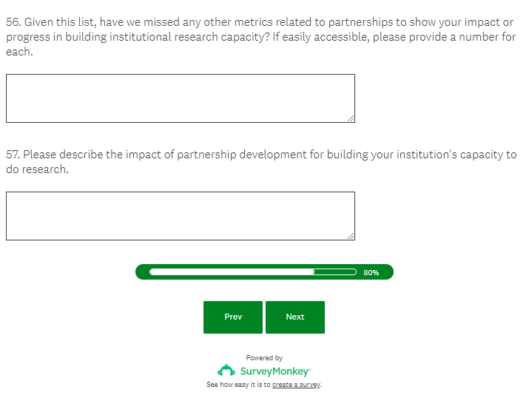Go to the previous page with Prev
532x398 pixels.
pyautogui.click(x=233, y=317)
